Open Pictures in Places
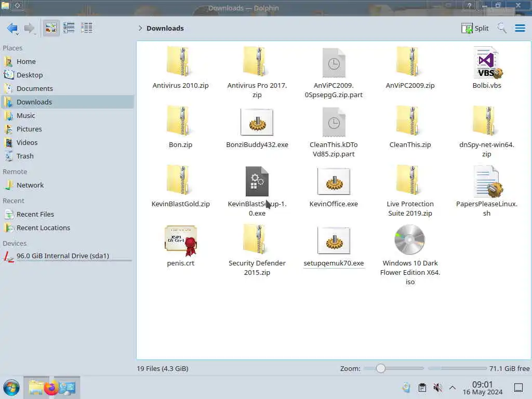 [68, 129]
